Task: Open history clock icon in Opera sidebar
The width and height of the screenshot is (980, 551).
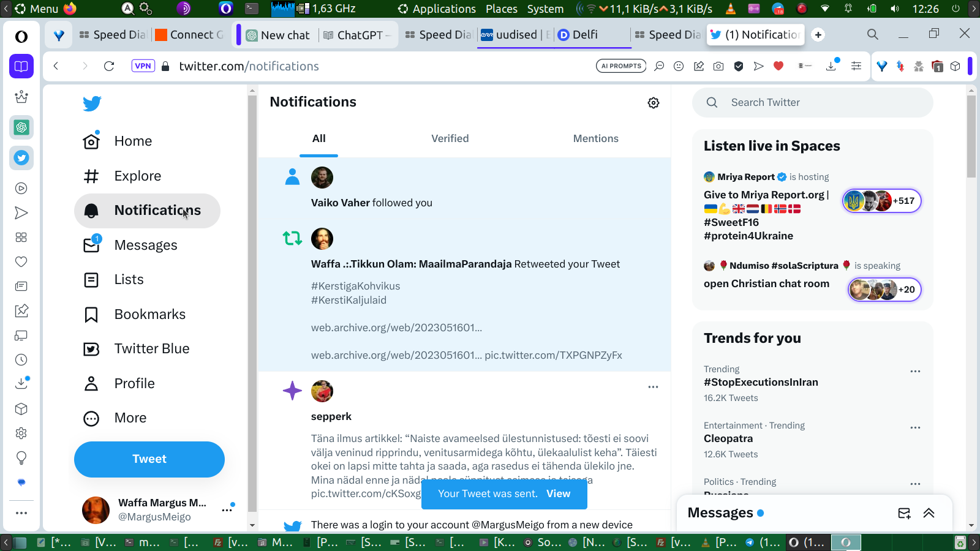Action: tap(21, 360)
